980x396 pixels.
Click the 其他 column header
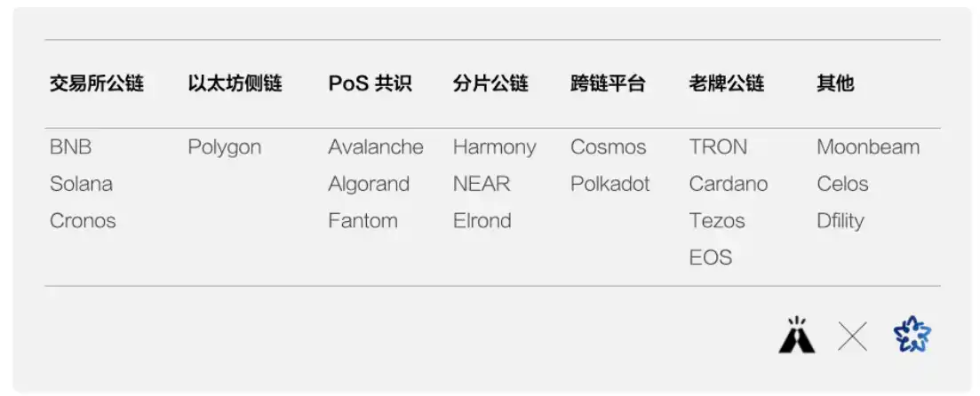(x=836, y=83)
